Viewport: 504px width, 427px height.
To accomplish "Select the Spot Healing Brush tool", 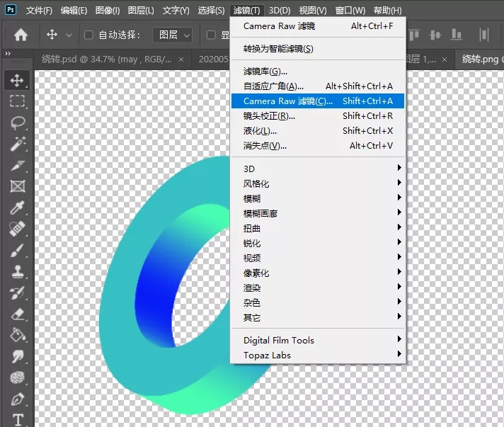I will click(17, 229).
